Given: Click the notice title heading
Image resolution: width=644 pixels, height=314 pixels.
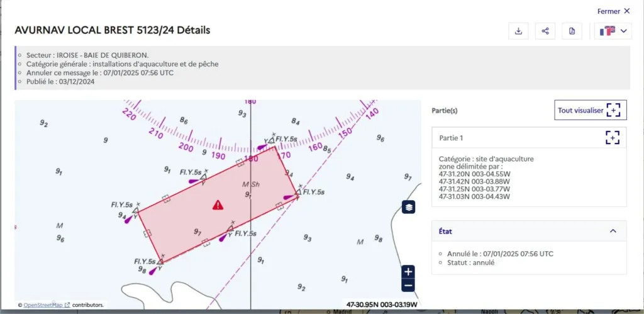Looking at the screenshot, I should (x=112, y=30).
